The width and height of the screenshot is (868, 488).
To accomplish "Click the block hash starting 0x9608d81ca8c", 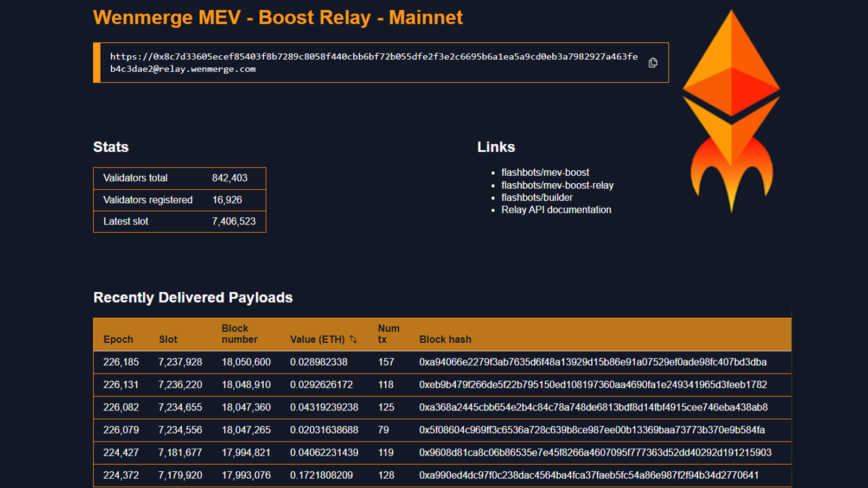I will point(595,453).
